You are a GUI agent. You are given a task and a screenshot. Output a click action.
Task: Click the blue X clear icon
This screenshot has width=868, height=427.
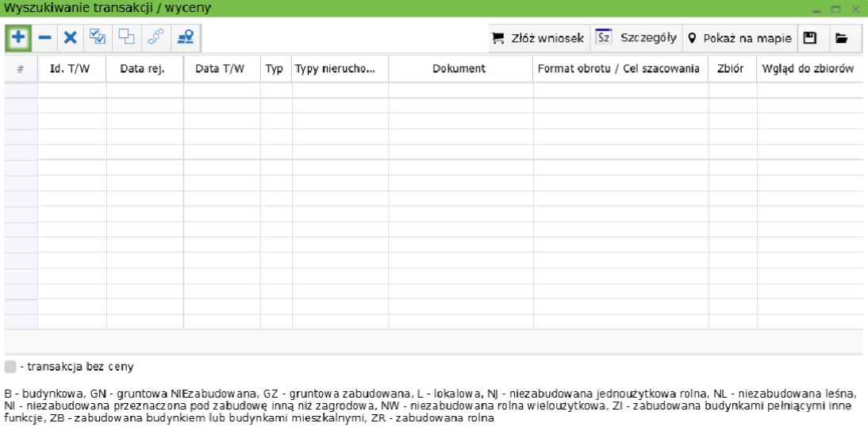[71, 37]
